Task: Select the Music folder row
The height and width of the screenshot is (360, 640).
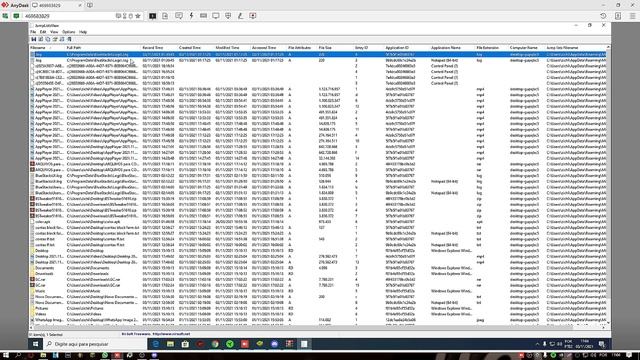Action: pyautogui.click(x=318, y=291)
